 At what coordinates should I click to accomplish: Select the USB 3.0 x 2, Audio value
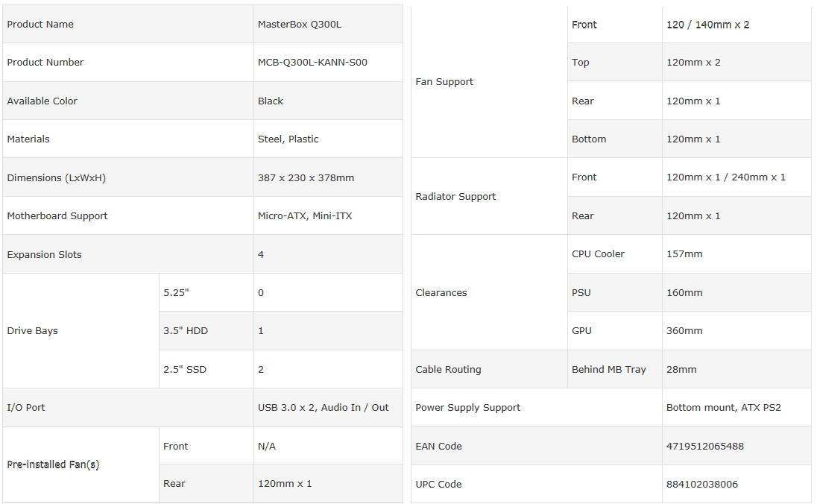click(324, 407)
